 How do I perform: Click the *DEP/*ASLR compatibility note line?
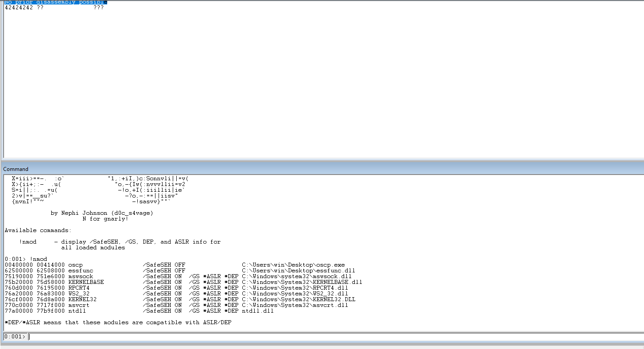[118, 322]
